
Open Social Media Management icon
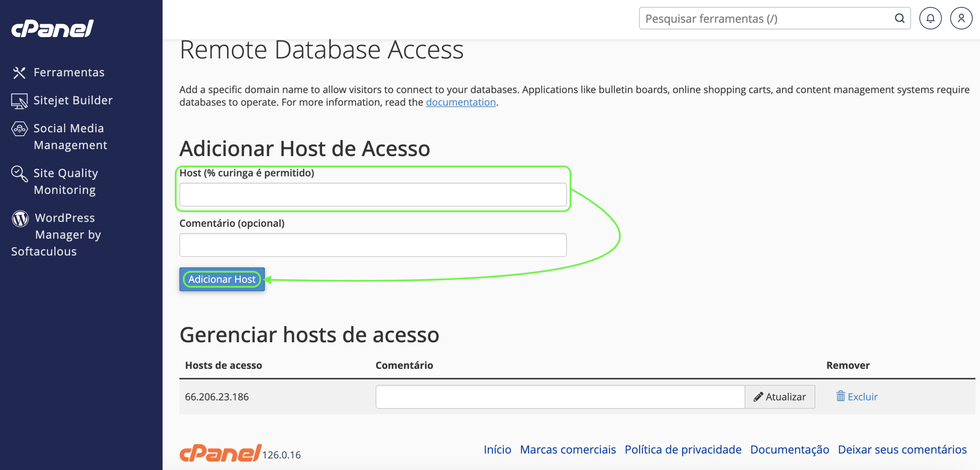(19, 129)
